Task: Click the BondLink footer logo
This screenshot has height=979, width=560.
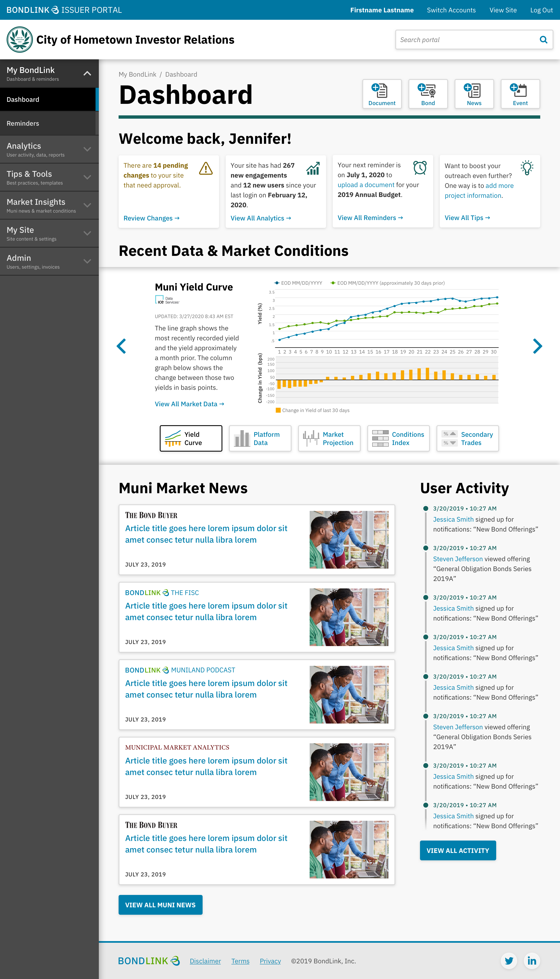Action: click(149, 961)
